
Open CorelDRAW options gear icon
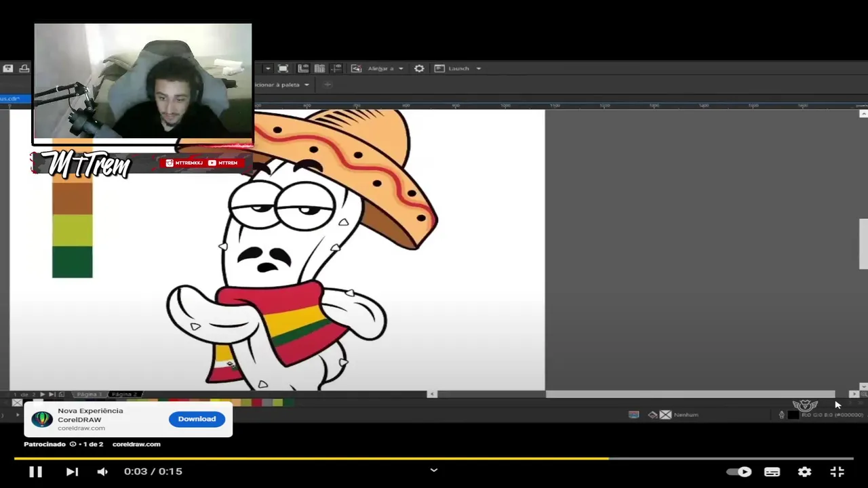tap(419, 68)
